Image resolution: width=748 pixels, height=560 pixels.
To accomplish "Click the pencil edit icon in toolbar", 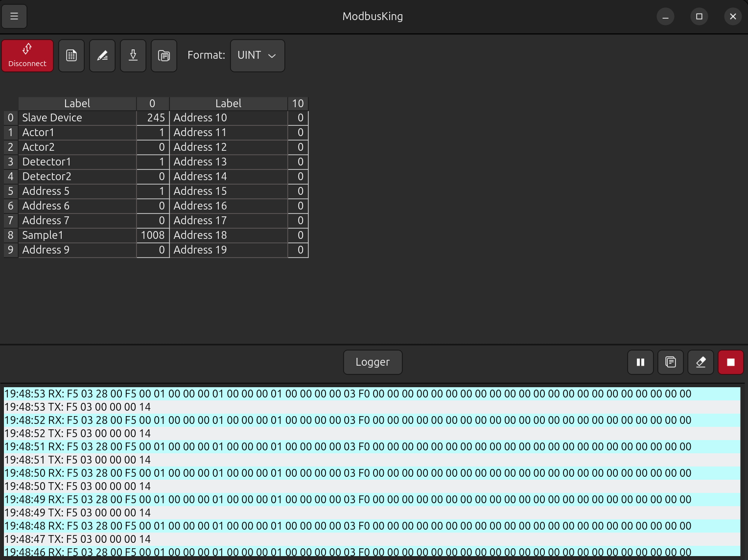I will [102, 56].
